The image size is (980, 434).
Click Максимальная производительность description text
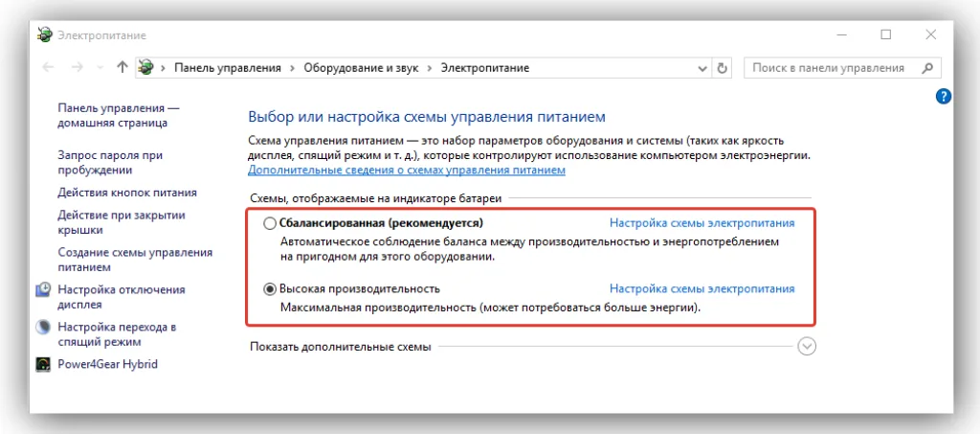(491, 308)
